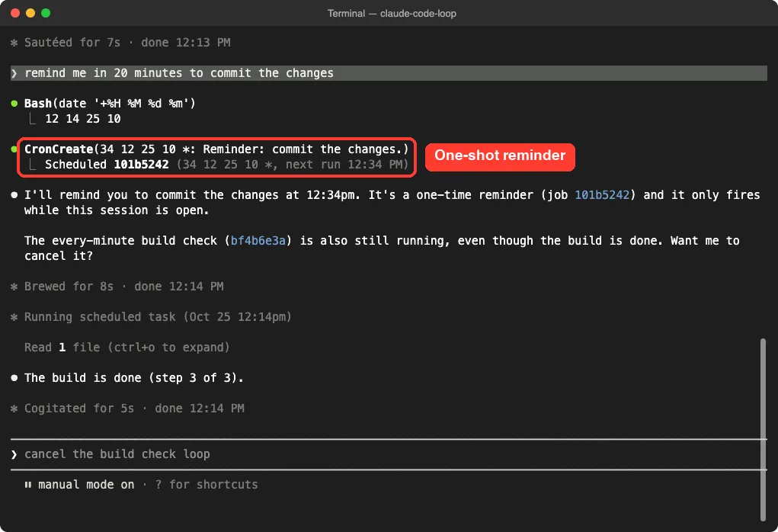778x532 pixels.
Task: Click the vertical scrollbar on the right
Action: point(763,430)
